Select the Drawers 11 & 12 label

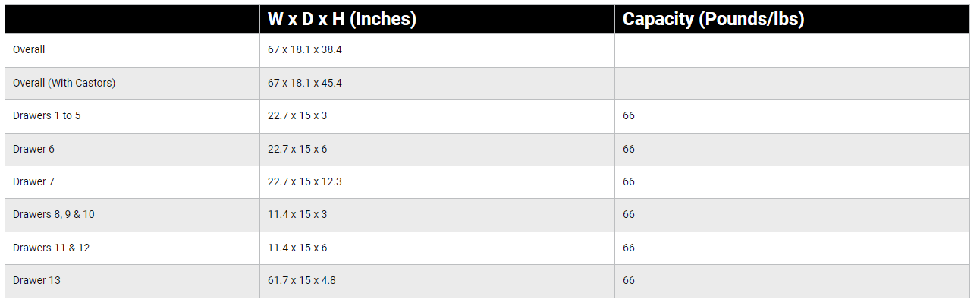click(x=51, y=248)
